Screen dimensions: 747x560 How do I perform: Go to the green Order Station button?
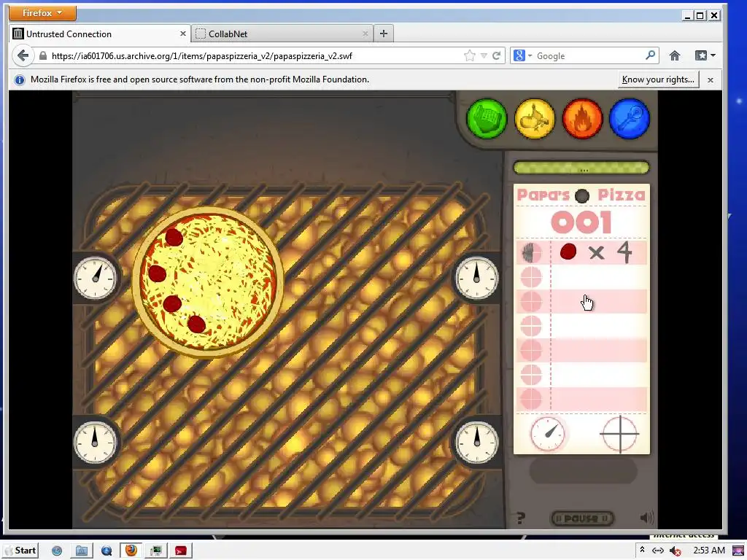(x=487, y=119)
